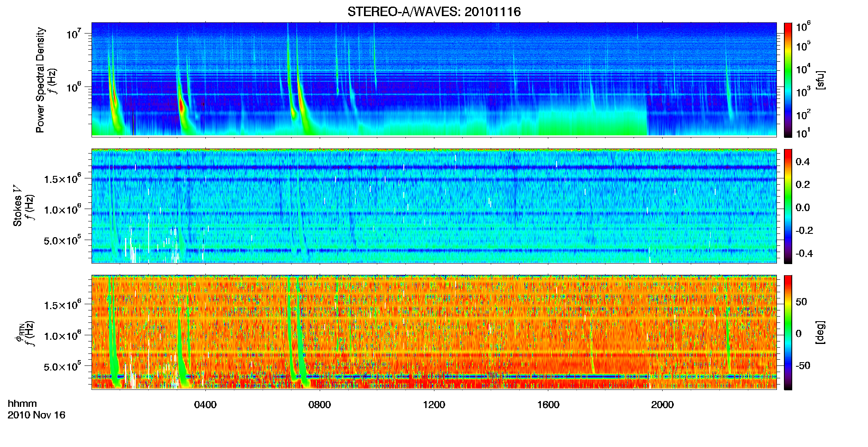
Task: Click the phi RTN spectrogram panel
Action: pyautogui.click(x=434, y=332)
